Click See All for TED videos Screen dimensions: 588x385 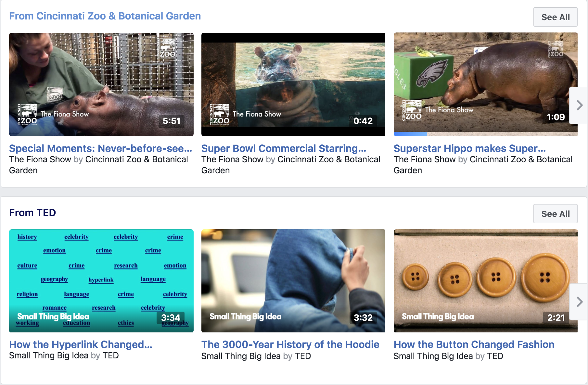[x=556, y=214]
